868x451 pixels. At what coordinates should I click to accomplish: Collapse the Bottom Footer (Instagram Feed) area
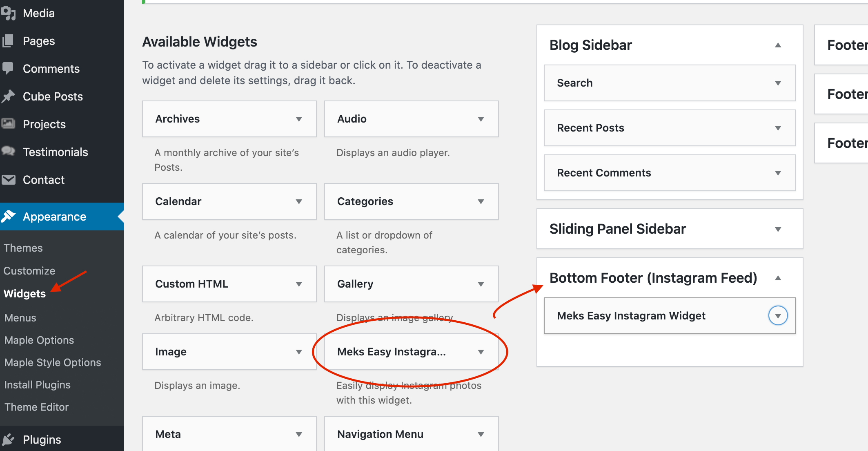point(778,278)
